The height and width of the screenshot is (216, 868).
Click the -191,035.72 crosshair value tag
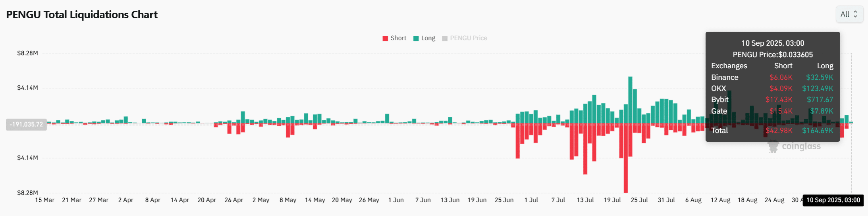[26, 125]
